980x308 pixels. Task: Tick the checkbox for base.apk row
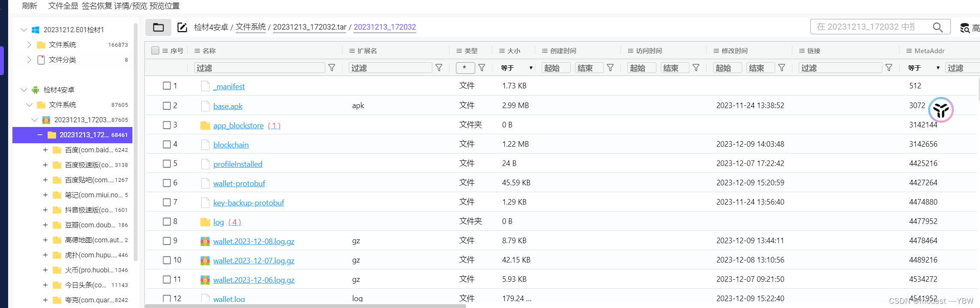(x=167, y=106)
